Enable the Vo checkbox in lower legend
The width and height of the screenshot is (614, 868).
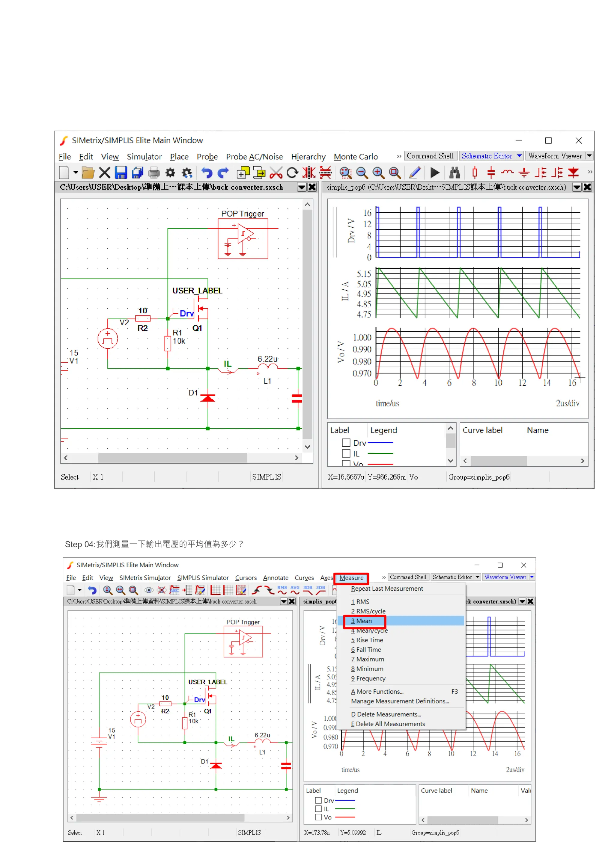pyautogui.click(x=318, y=817)
